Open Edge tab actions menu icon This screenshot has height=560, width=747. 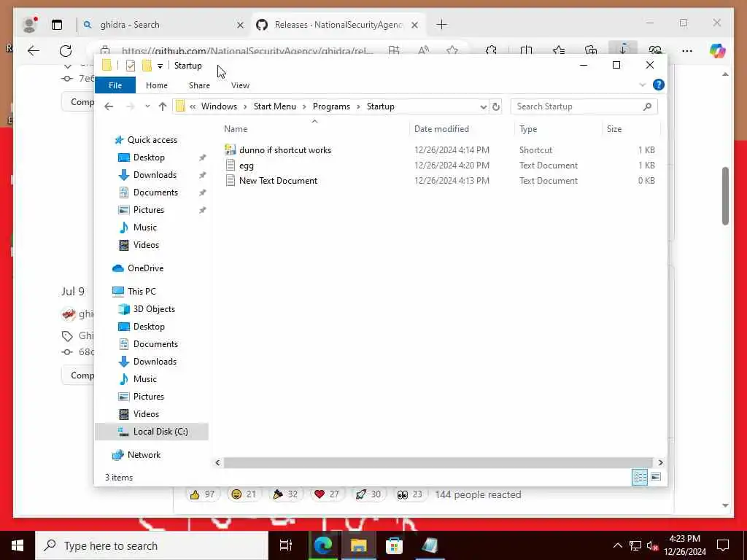tap(57, 25)
